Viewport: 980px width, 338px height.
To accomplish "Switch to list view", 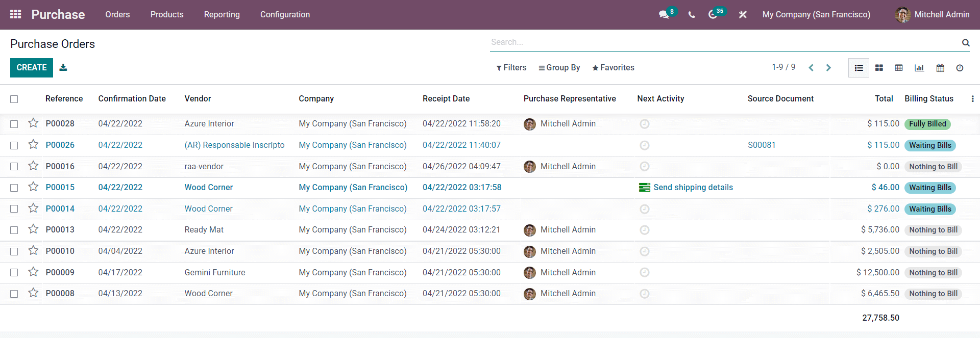I will (x=859, y=68).
